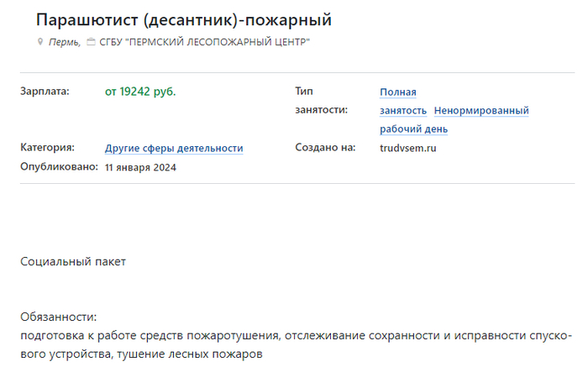Click the salary value от 19242 руб.
The height and width of the screenshot is (367, 588).
coord(140,92)
